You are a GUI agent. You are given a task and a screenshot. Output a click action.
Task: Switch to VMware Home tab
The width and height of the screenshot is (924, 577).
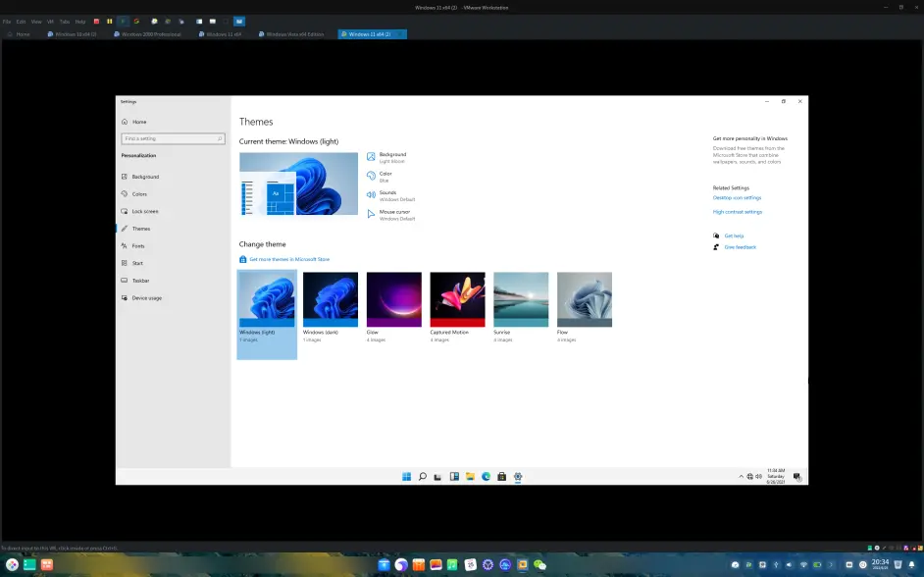(19, 34)
